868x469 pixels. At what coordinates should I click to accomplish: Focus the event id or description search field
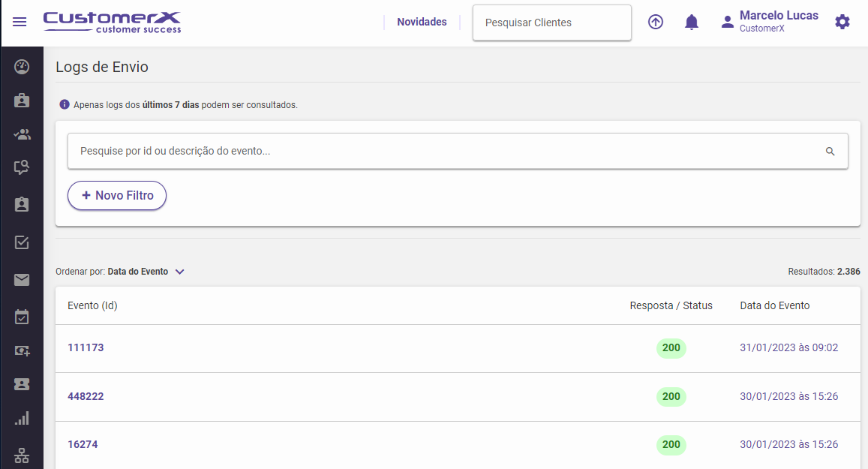(x=458, y=151)
